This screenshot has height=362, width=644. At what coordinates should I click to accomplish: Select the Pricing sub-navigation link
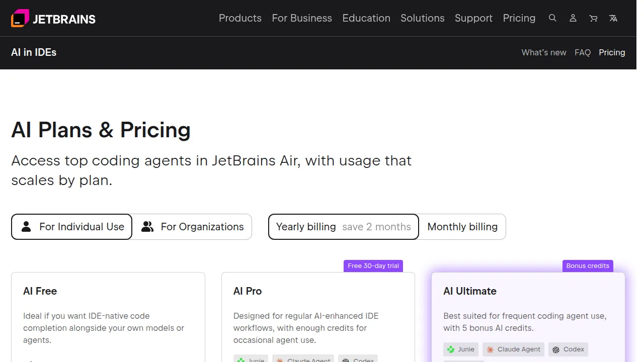(612, 52)
